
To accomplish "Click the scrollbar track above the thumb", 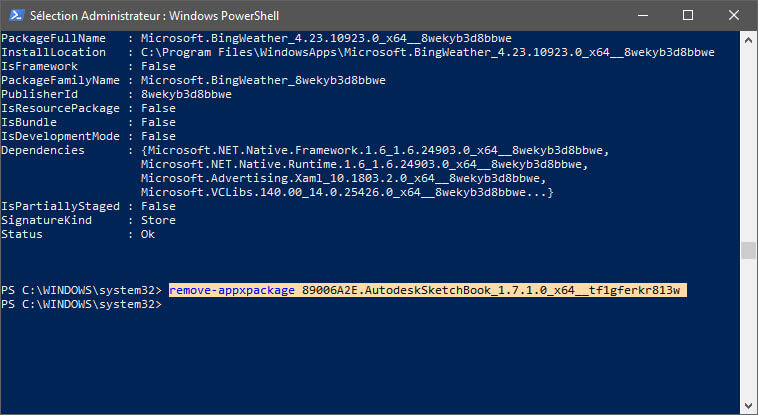I will (x=748, y=144).
